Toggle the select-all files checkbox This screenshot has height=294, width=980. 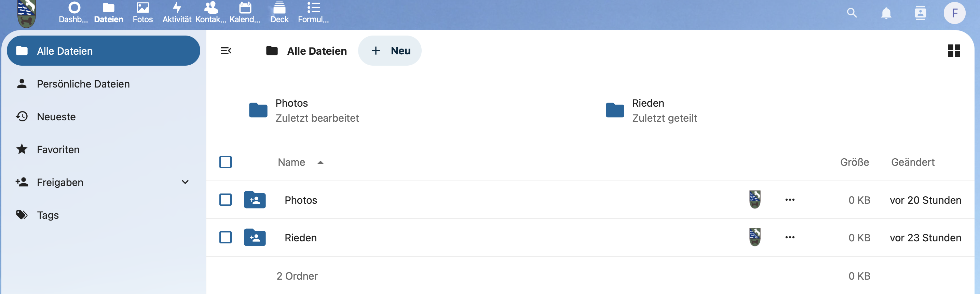[226, 162]
